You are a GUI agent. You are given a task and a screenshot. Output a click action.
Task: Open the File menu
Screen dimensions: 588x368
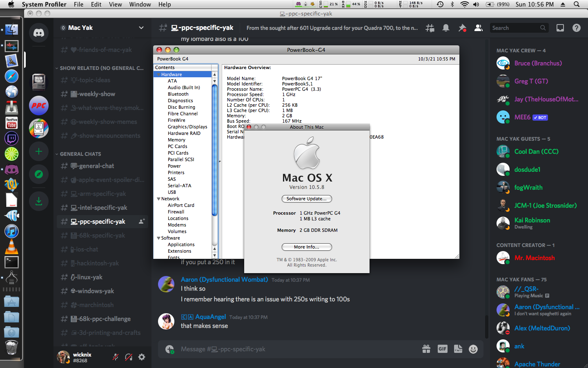(78, 4)
